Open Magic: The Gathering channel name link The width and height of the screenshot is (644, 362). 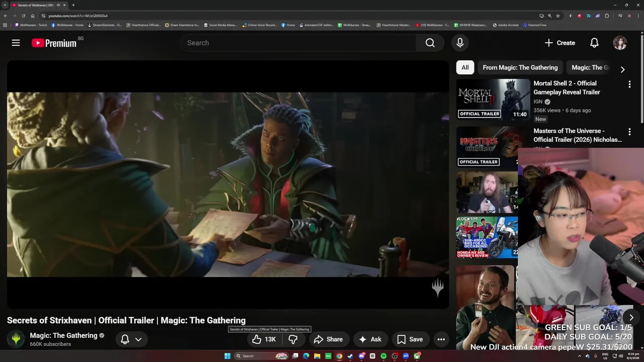coord(63,335)
